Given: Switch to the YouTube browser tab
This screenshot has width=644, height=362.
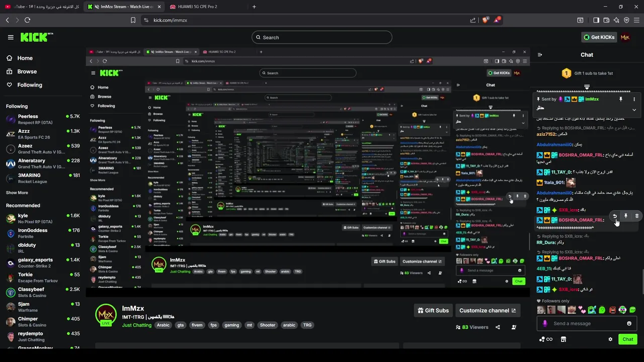Looking at the screenshot, I should tap(42, 7).
